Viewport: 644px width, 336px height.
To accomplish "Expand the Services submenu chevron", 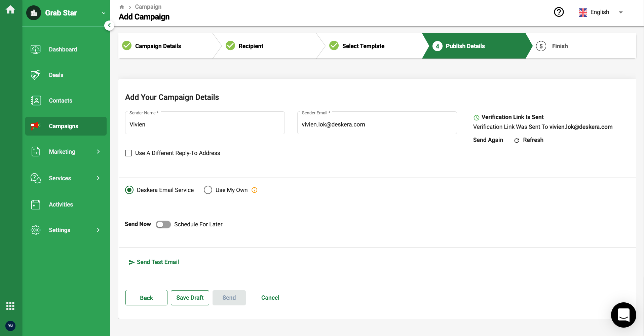I will pos(98,178).
